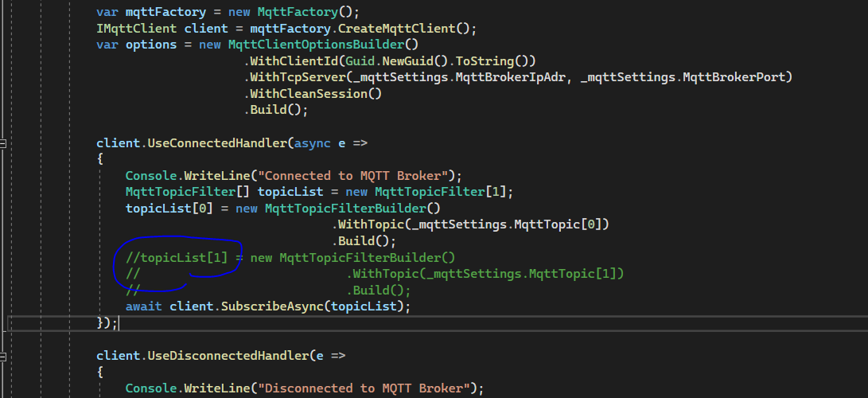This screenshot has width=868, height=398.
Task: Click 'MqttBrokerIpAdr' property
Action: tap(512, 77)
